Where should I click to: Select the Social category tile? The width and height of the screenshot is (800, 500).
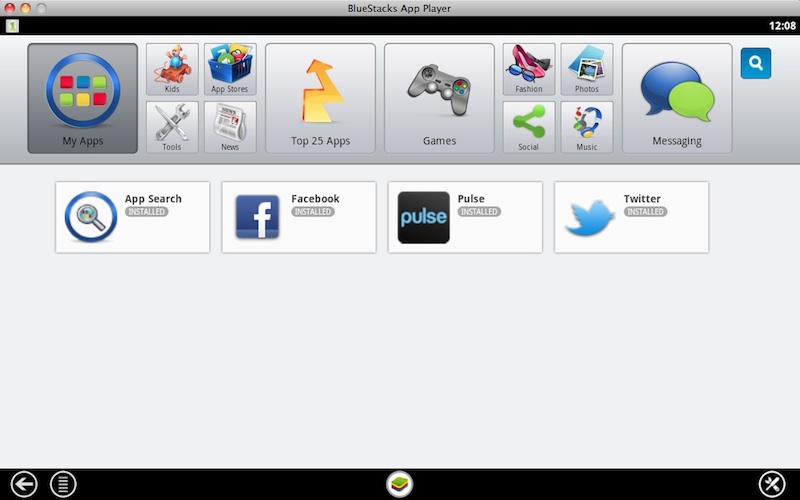(528, 127)
